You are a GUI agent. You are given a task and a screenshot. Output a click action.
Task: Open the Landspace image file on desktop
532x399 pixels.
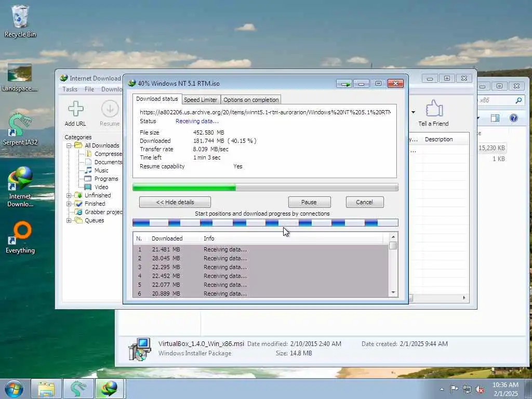coord(20,78)
